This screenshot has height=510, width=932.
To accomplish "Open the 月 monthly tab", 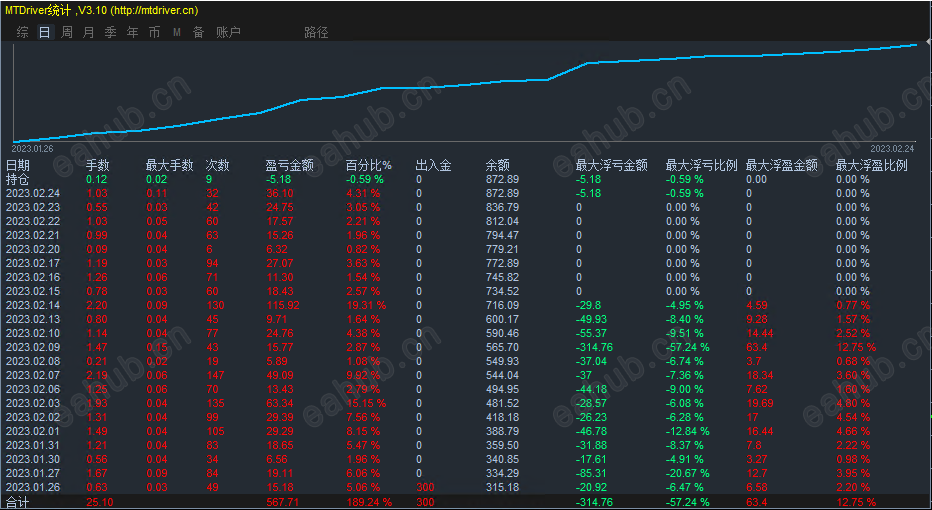I will click(x=89, y=32).
